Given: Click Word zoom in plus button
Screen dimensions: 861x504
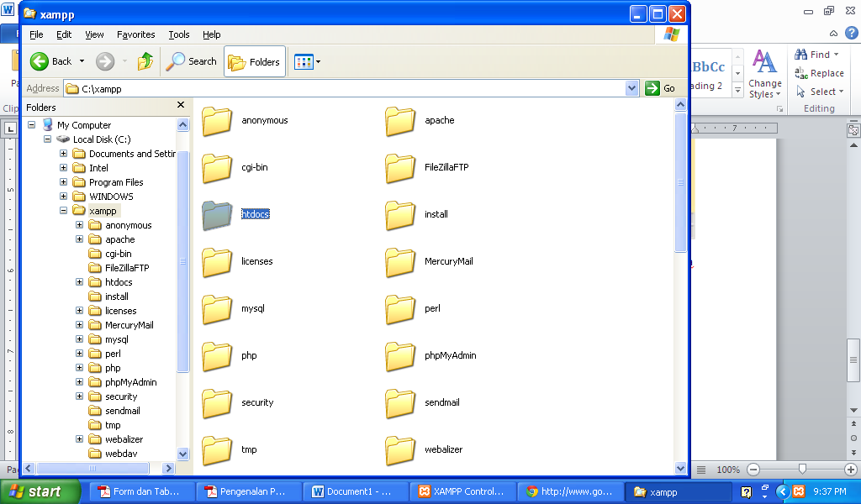Looking at the screenshot, I should pos(851,470).
